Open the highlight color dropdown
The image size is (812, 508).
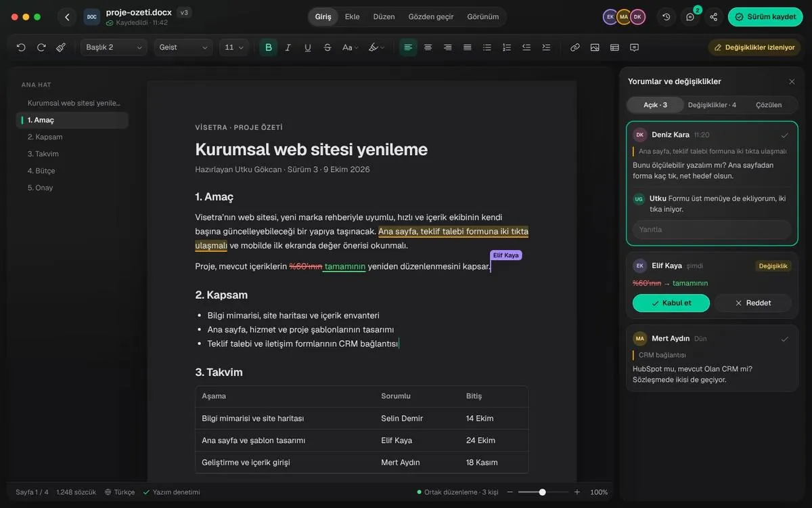(x=376, y=47)
